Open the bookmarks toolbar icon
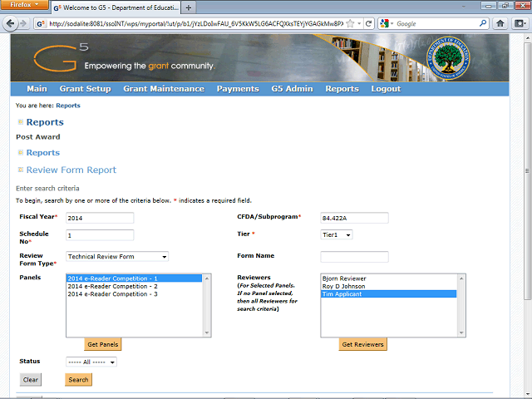The image size is (532, 399). coord(520,23)
